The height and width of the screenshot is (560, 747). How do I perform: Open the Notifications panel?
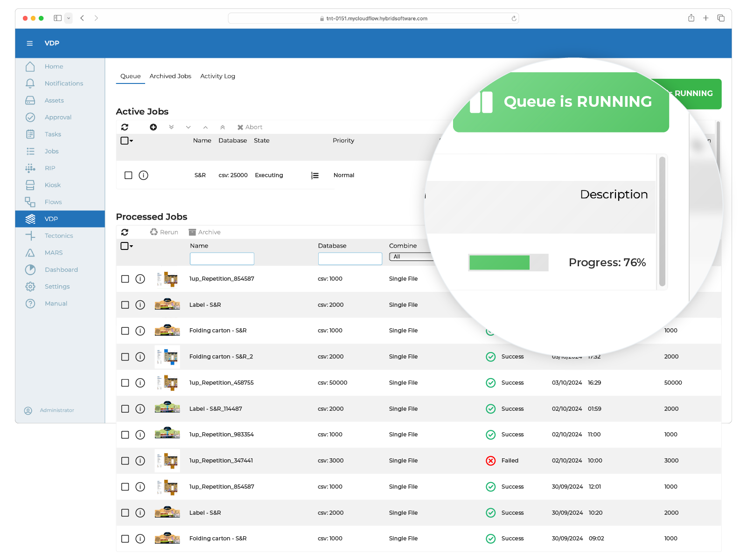(63, 83)
